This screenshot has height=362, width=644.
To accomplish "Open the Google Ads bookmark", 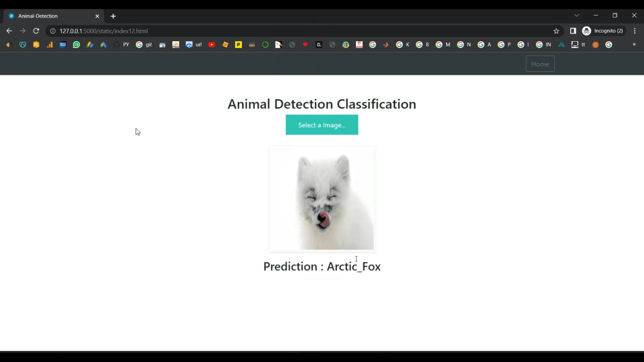I will point(103,45).
